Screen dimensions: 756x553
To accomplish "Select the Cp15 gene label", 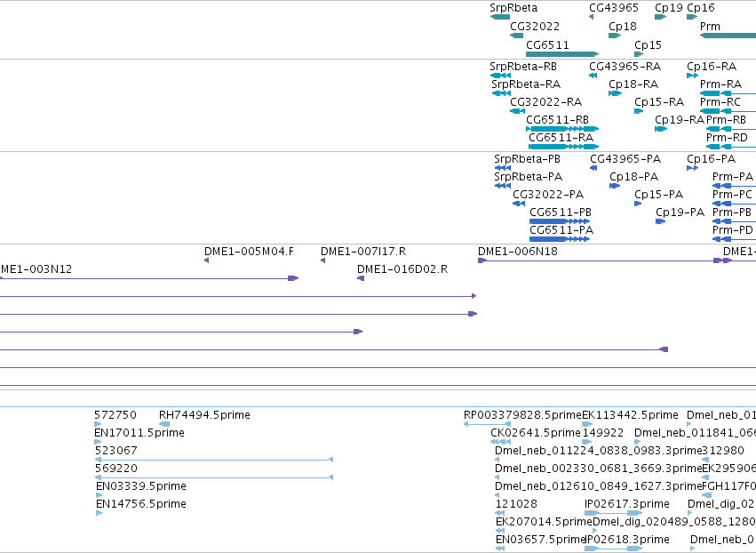I will click(648, 45).
